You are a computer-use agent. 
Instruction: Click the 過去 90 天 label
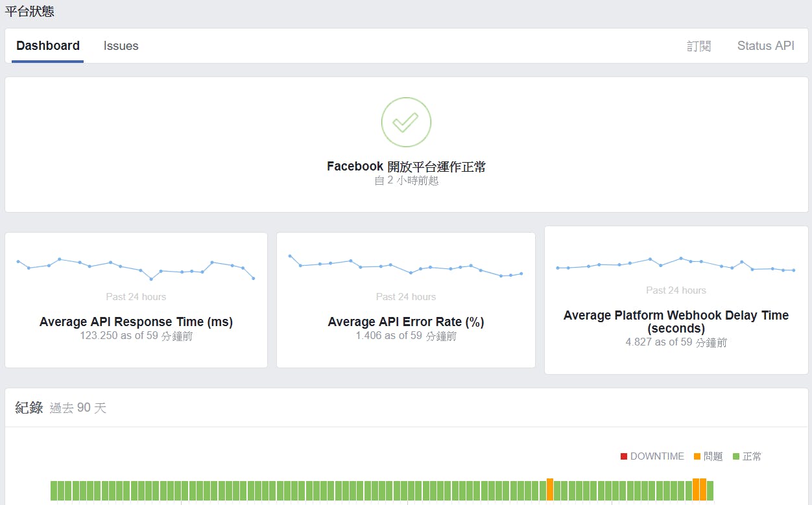coord(78,408)
